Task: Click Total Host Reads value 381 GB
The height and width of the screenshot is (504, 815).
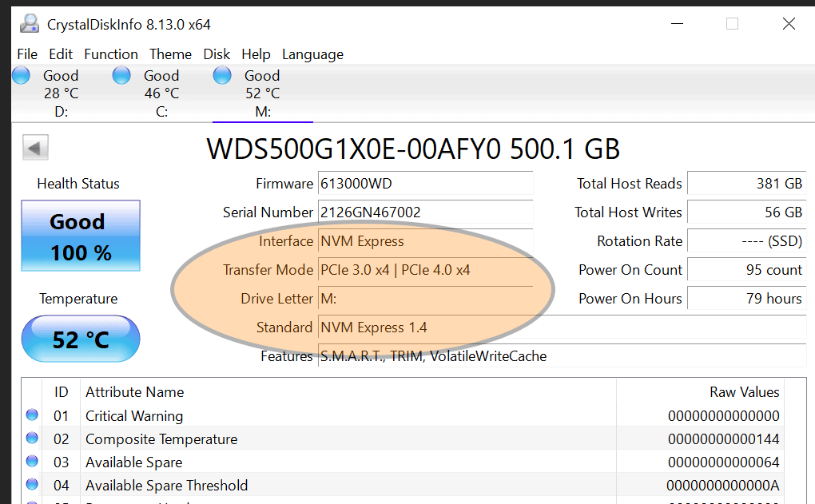Action: click(747, 184)
